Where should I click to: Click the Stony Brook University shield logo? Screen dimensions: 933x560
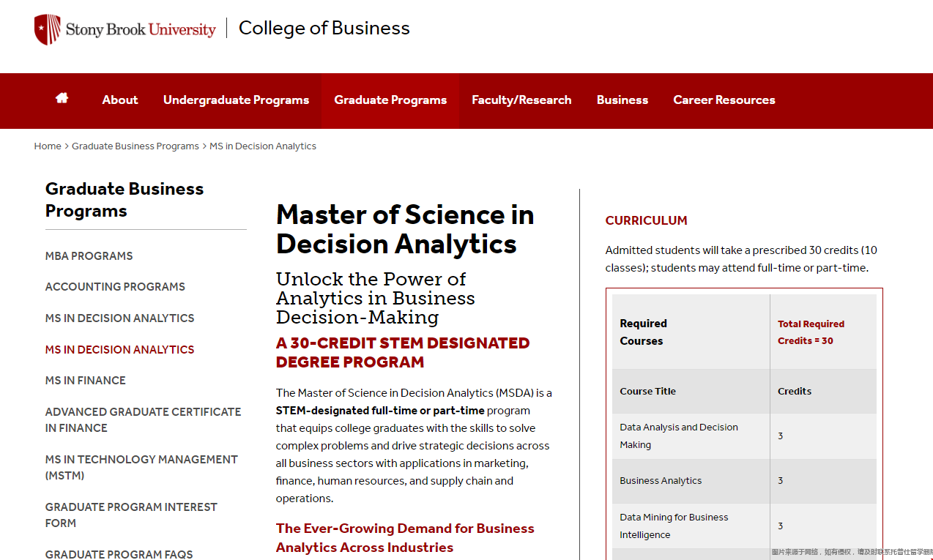coord(48,29)
